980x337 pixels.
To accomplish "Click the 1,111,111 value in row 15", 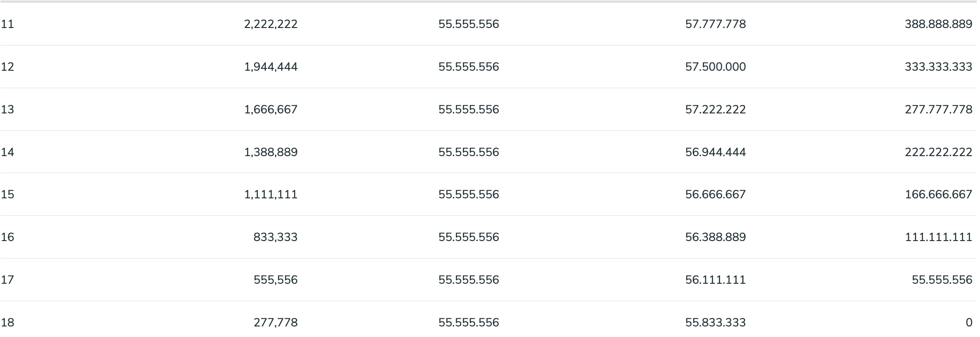I will coord(271,194).
